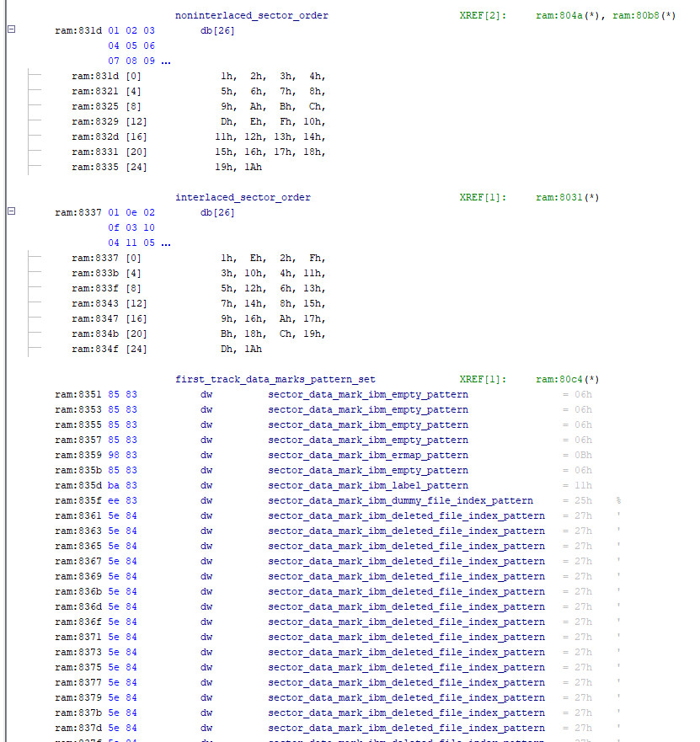Select array row ram:832d [16]
This screenshot has height=742, width=700.
[198, 136]
